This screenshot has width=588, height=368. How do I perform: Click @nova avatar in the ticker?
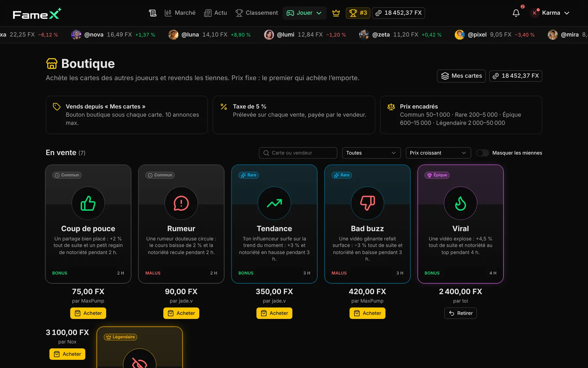pyautogui.click(x=76, y=35)
